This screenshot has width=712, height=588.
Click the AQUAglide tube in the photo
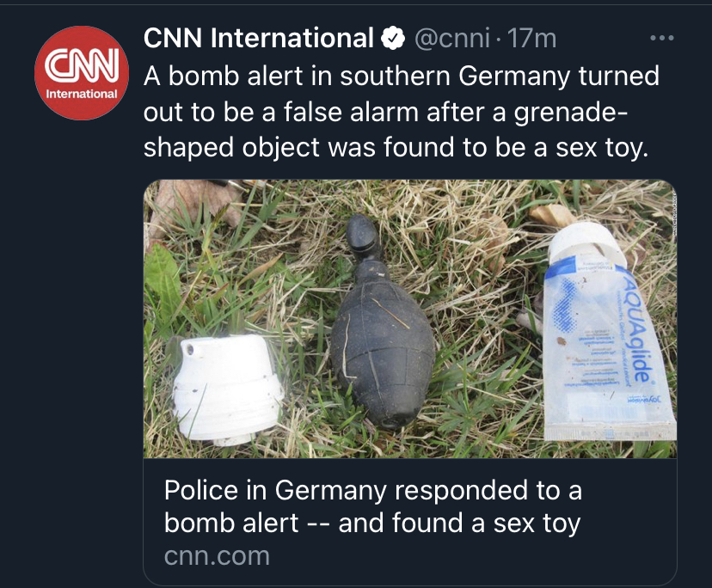608,335
